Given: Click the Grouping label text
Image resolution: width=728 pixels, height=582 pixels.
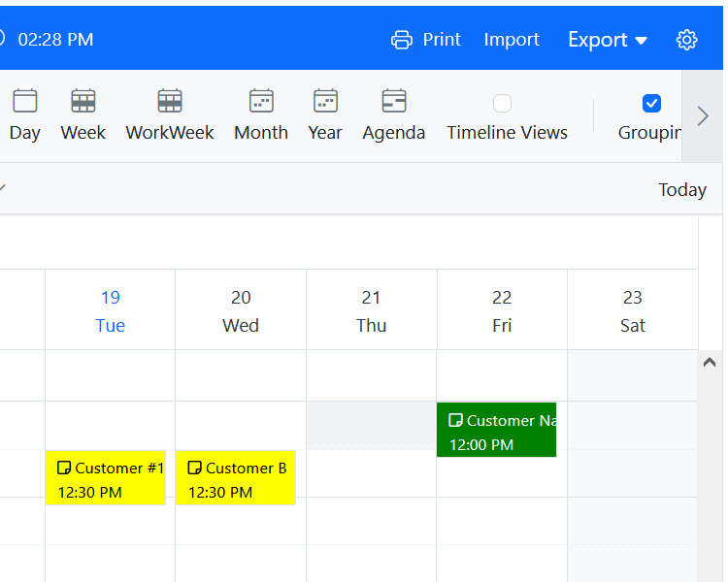Looking at the screenshot, I should (x=650, y=133).
